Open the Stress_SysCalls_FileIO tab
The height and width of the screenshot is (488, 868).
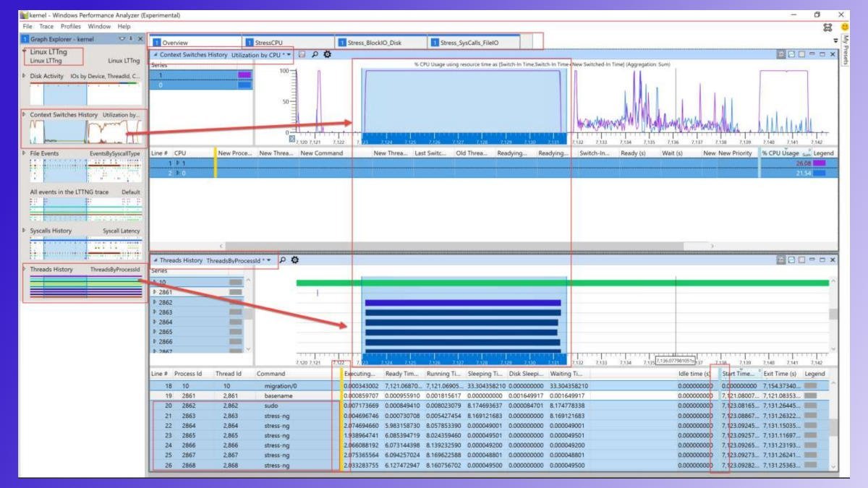point(474,43)
